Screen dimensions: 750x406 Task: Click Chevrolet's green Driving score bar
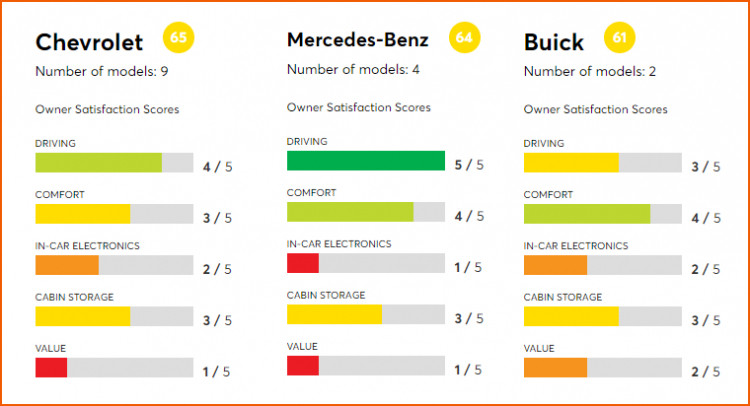click(98, 162)
